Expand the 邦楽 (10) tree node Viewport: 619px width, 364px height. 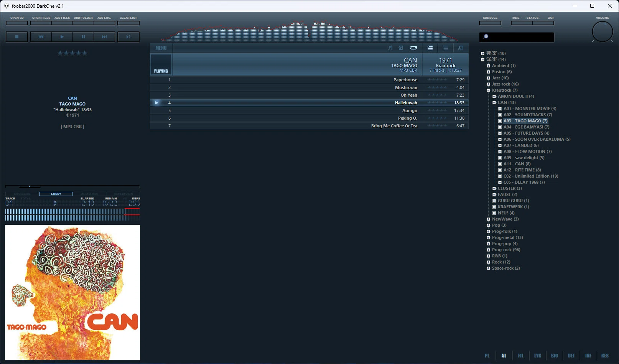[482, 53]
